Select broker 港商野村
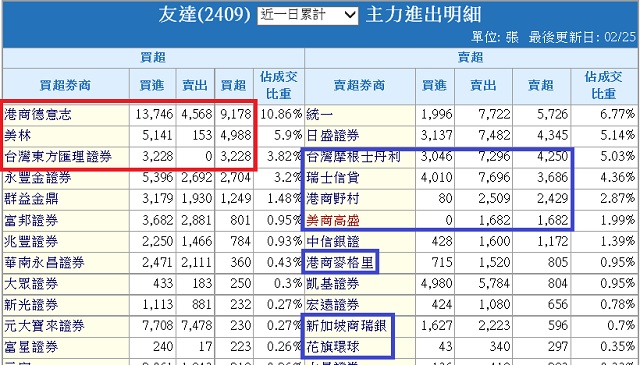 [x=333, y=199]
